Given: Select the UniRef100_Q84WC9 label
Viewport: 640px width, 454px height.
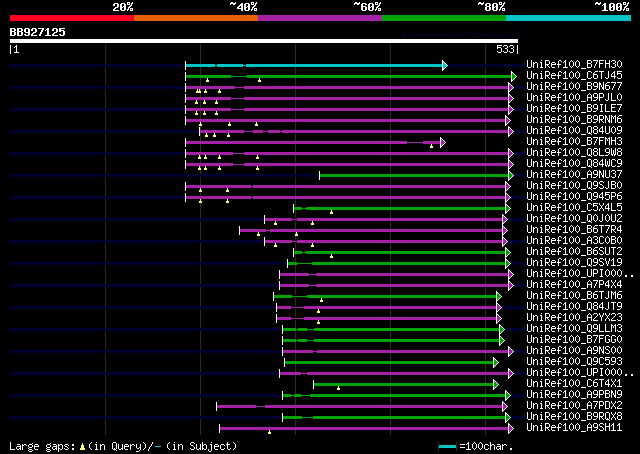Looking at the screenshot, I should click(574, 163).
